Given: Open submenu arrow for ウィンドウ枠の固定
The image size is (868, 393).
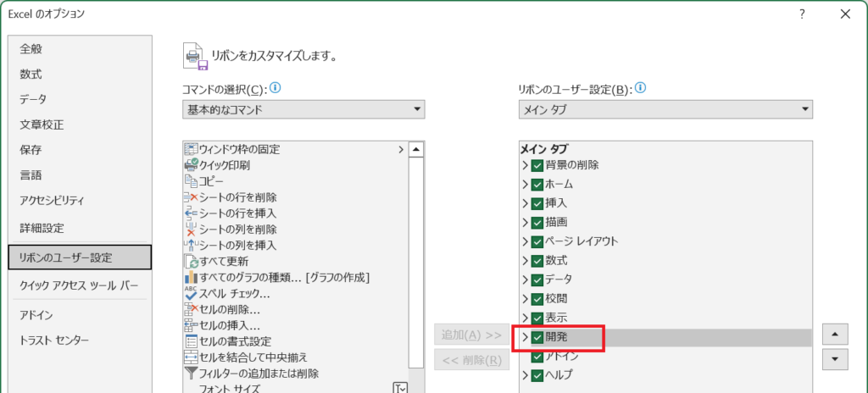Looking at the screenshot, I should pos(401,149).
